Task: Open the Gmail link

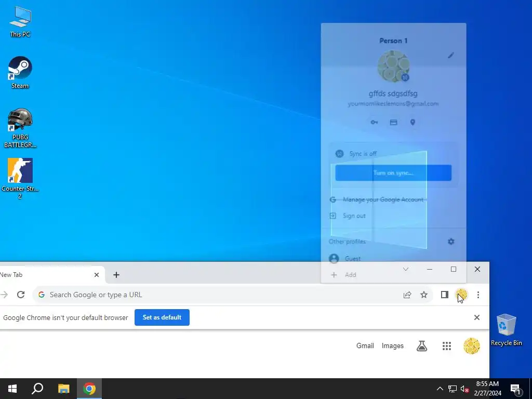Action: [x=365, y=345]
